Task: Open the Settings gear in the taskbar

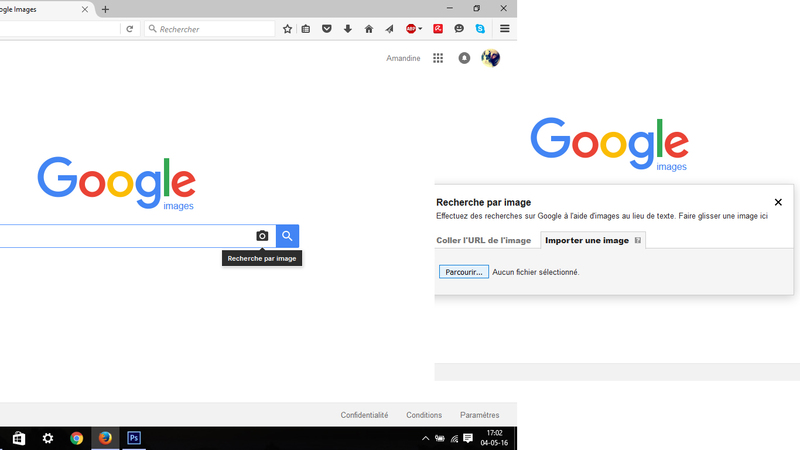Action: pos(47,438)
